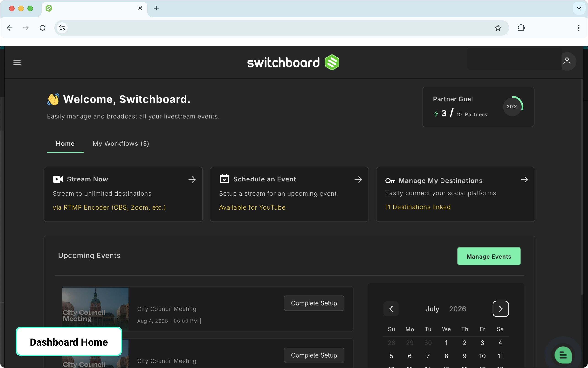The width and height of the screenshot is (588, 368).
Task: Click the Manage Events button
Action: (489, 256)
